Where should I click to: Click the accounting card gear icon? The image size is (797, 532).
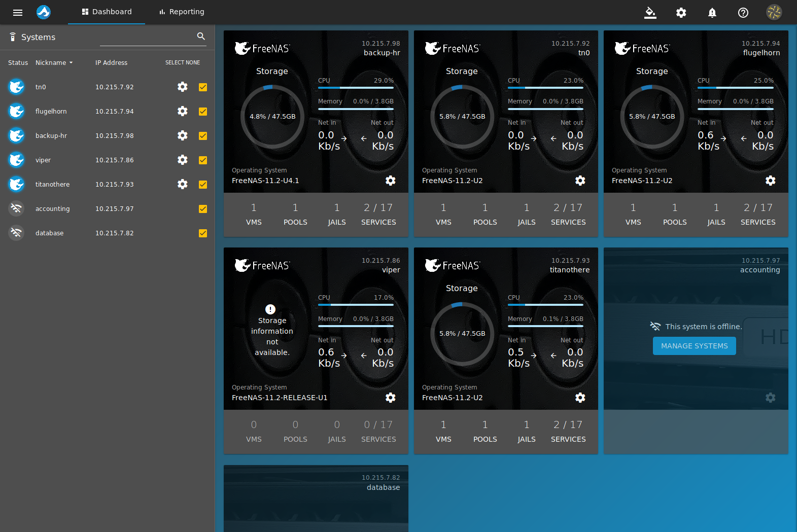coord(771,398)
